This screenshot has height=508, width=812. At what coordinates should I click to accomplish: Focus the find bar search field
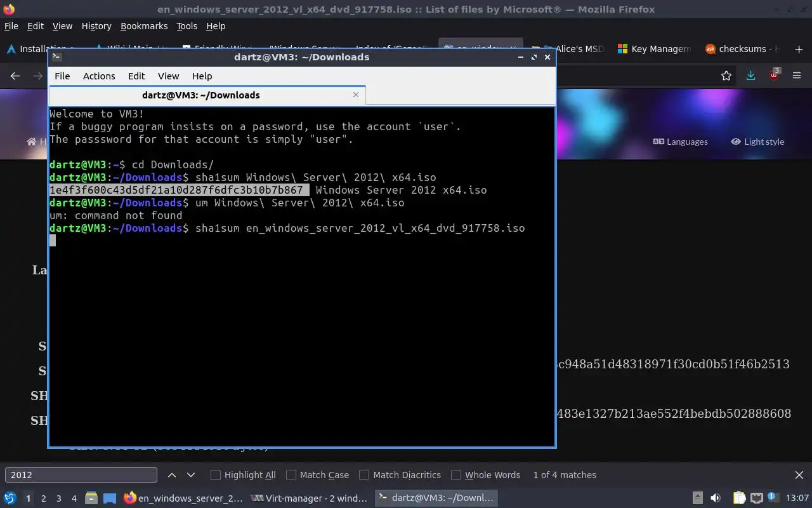pyautogui.click(x=81, y=475)
